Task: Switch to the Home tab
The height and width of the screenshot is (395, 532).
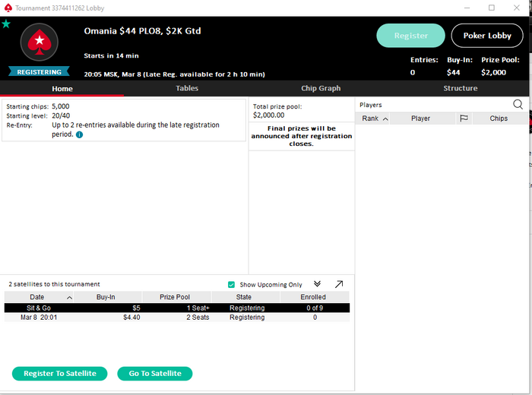Action: (62, 88)
